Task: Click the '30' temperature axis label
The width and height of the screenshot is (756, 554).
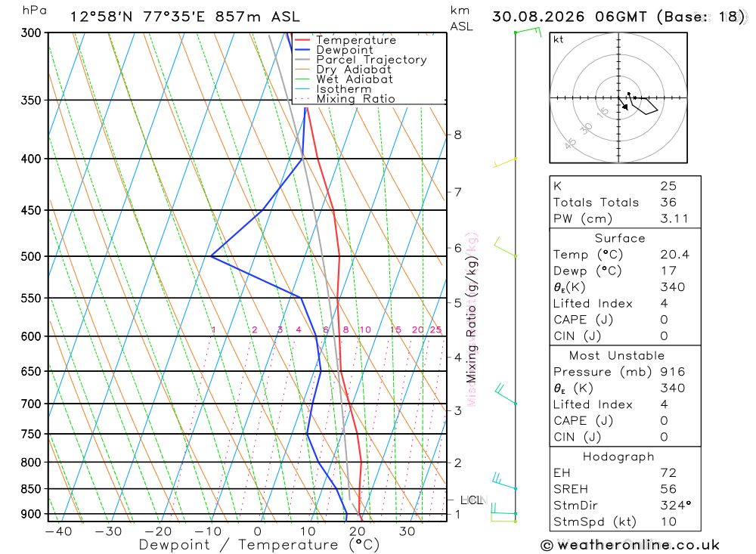Action: tap(407, 532)
